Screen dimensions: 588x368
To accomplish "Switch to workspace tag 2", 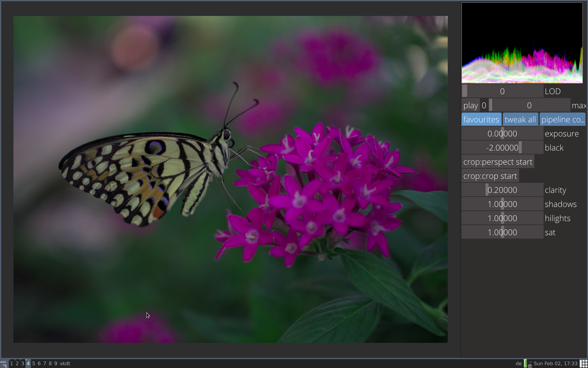I will (x=17, y=363).
